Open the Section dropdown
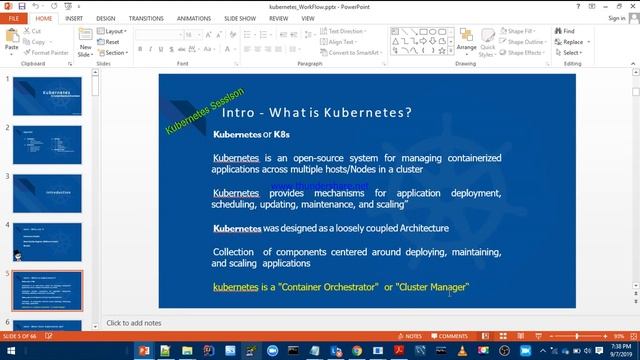The height and width of the screenshot is (360, 640). point(113,53)
